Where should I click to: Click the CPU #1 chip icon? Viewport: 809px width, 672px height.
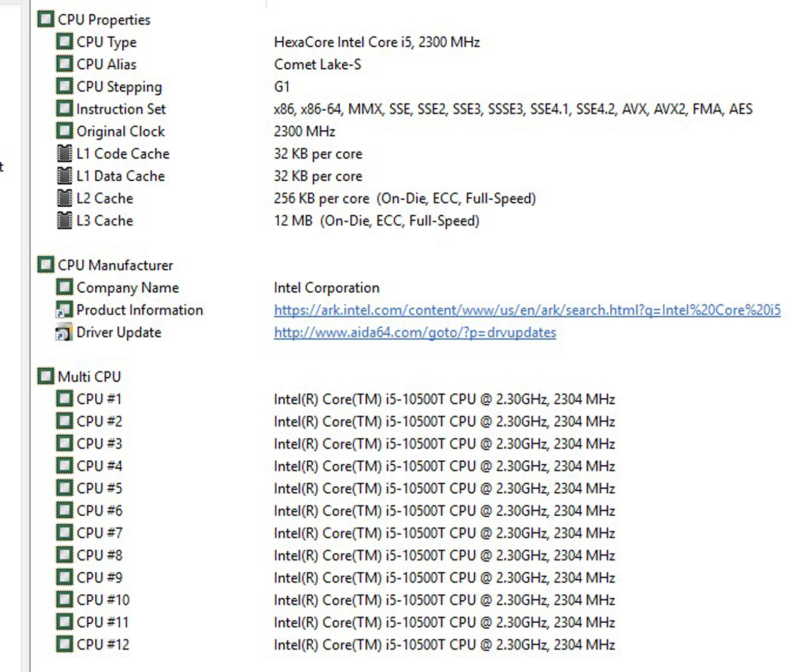(64, 399)
